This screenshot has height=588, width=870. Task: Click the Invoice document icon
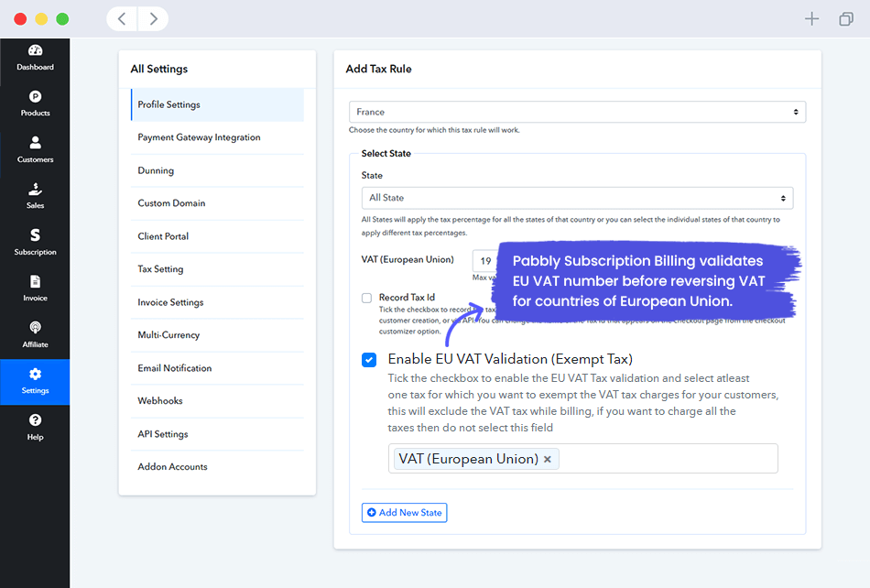coord(35,282)
